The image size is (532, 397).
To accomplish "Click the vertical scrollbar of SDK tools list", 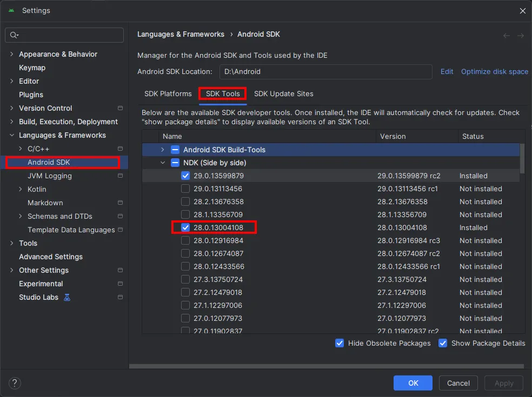I will (522, 159).
